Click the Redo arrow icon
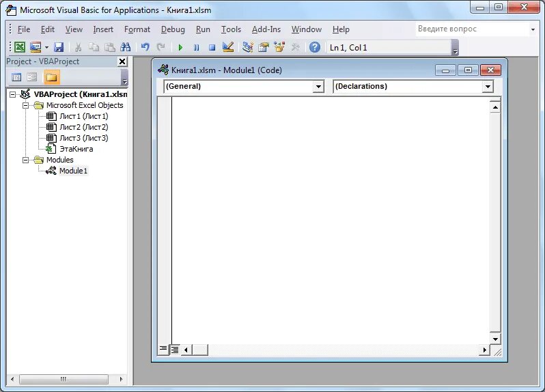This screenshot has height=392, width=545. pos(161,47)
